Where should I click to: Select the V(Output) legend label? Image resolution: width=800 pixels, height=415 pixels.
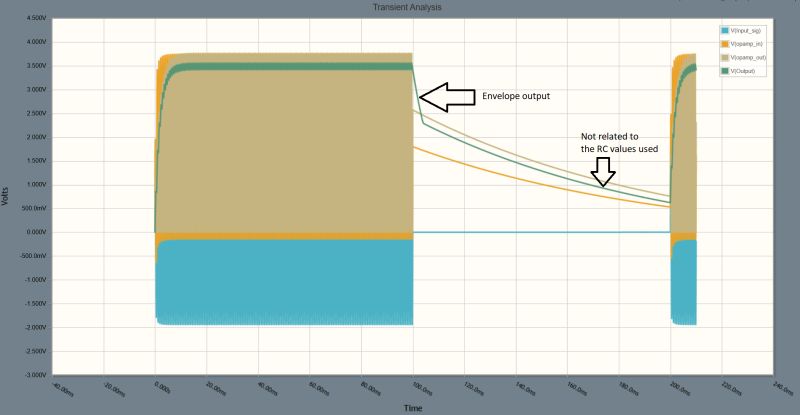[x=742, y=71]
